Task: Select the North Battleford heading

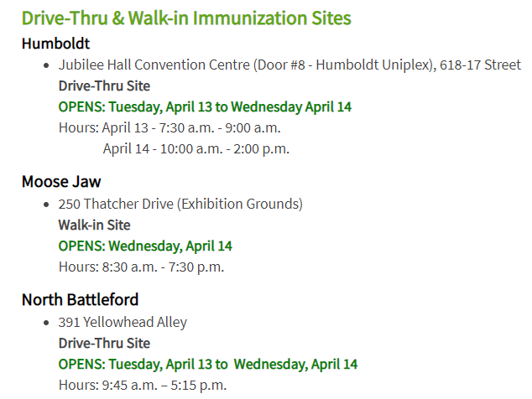Action: click(80, 300)
